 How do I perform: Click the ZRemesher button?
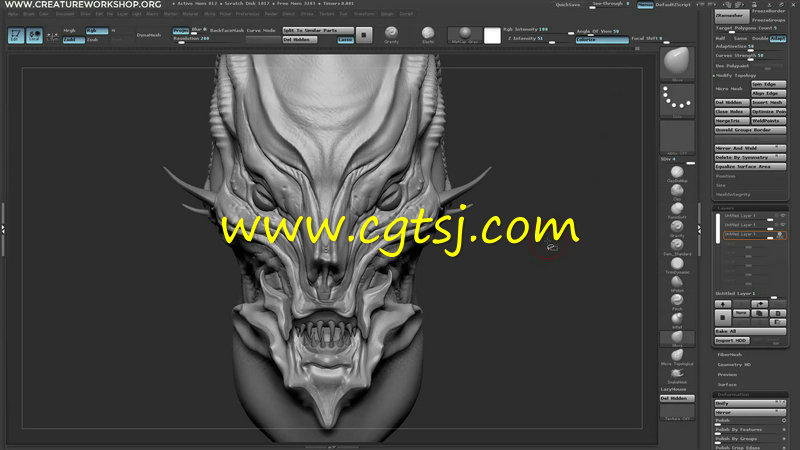click(732, 15)
